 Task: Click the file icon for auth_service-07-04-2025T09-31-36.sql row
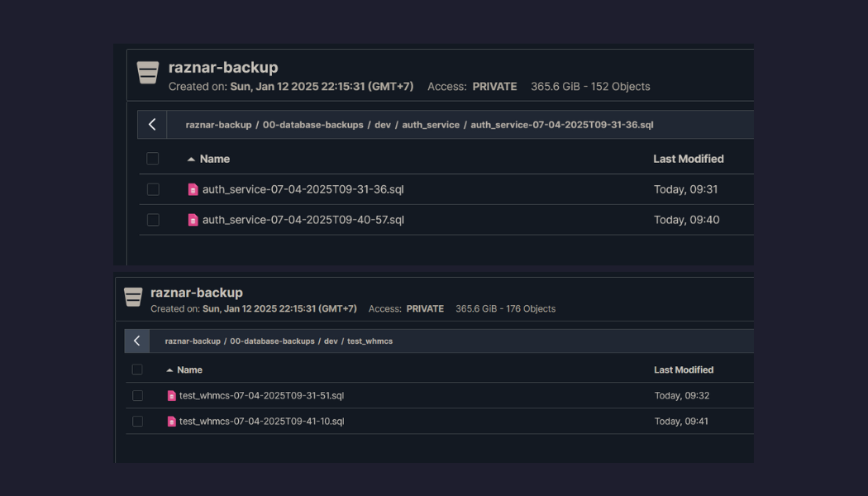click(x=193, y=189)
